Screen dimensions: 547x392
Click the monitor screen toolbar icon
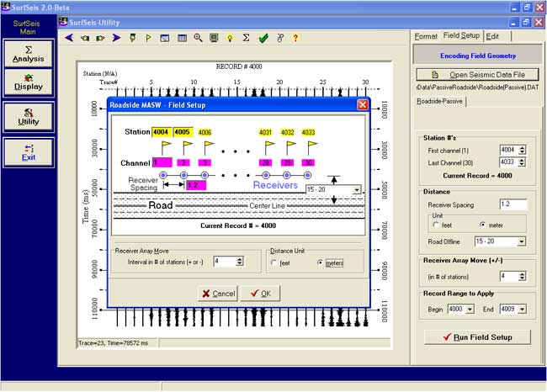pos(215,38)
